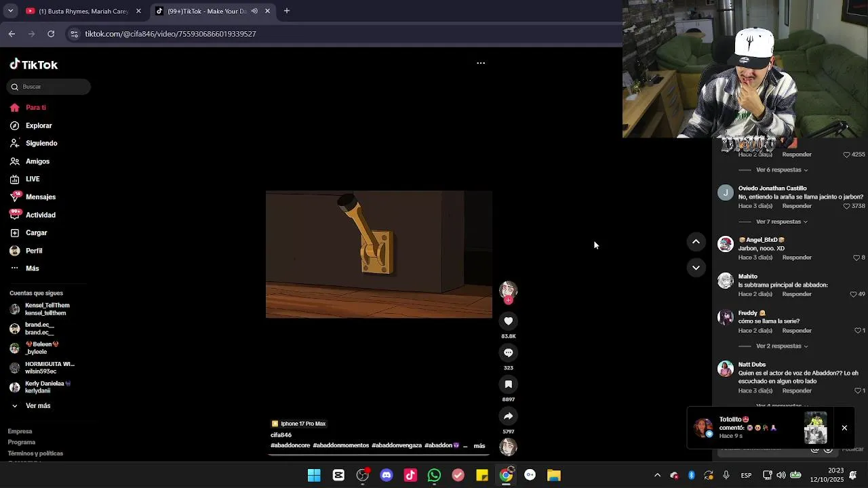
Task: Open CapCut from the taskbar
Action: [x=338, y=475]
